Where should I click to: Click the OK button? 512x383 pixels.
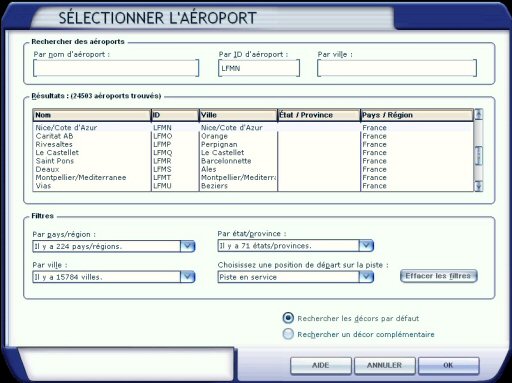449,366
